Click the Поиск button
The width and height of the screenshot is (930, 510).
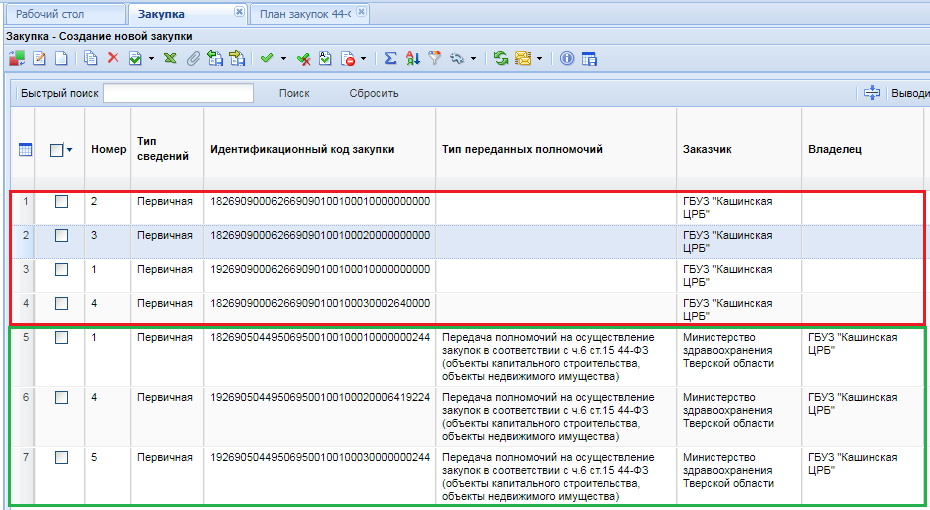[294, 93]
